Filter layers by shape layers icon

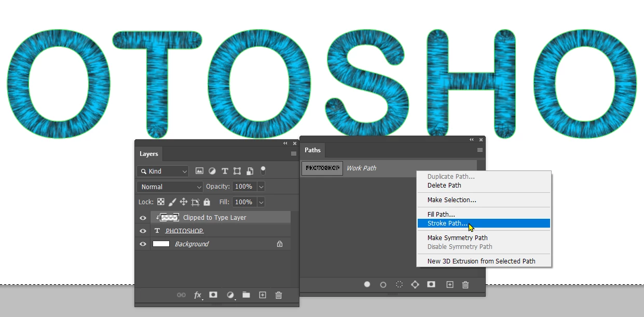click(237, 171)
